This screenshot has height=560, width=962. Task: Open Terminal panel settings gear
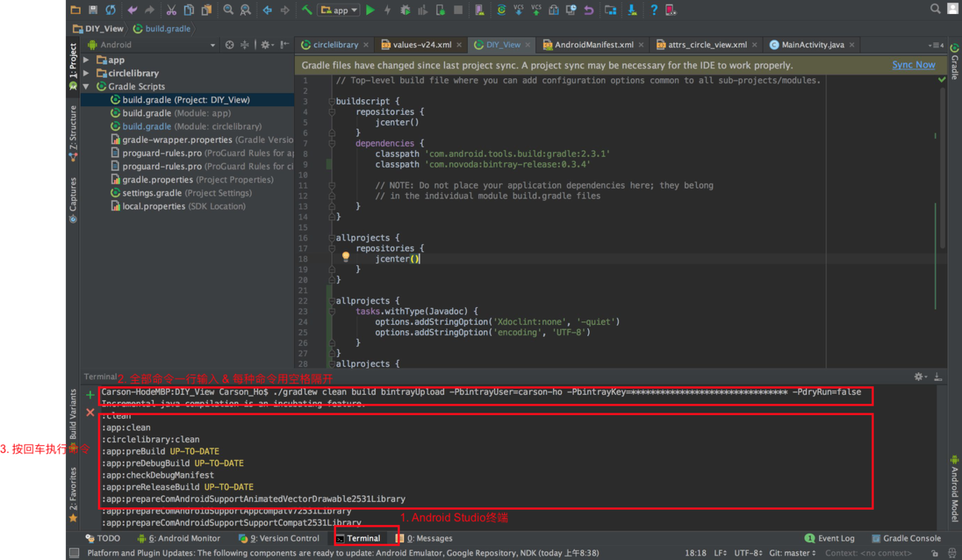coord(919,376)
